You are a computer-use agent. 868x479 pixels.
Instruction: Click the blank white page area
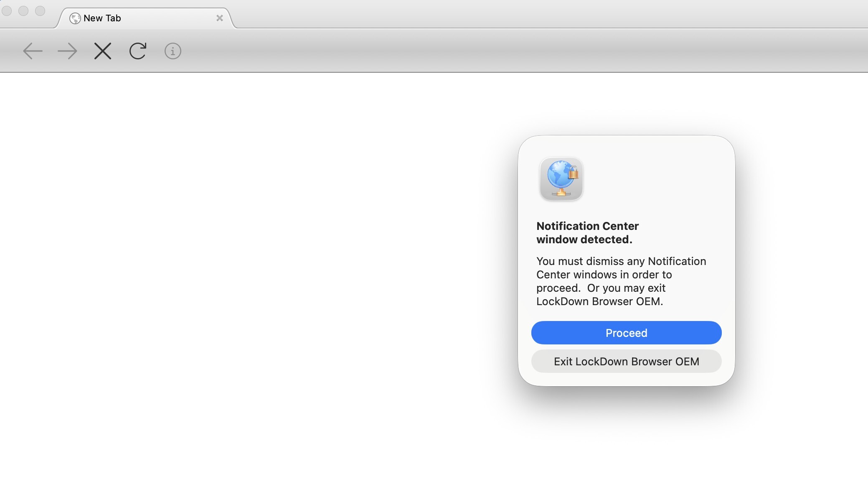tap(251, 272)
